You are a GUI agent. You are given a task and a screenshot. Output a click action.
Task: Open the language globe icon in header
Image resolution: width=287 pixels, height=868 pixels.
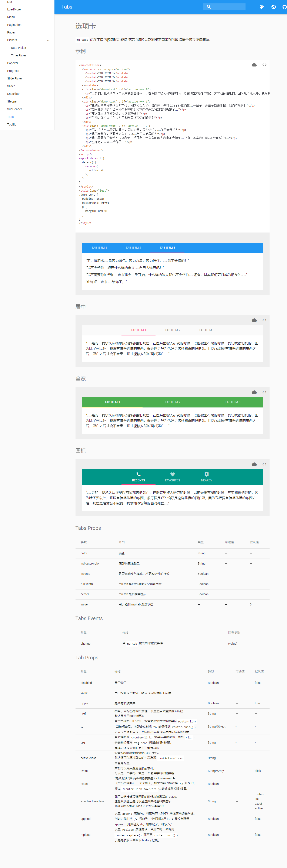[274, 7]
